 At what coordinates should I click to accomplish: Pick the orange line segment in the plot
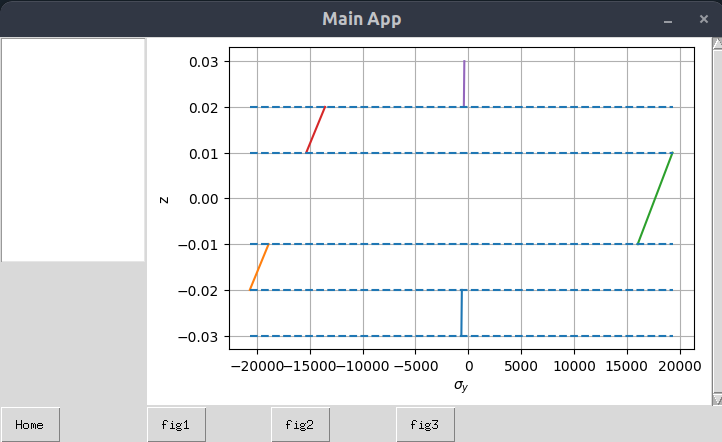pyautogui.click(x=259, y=267)
